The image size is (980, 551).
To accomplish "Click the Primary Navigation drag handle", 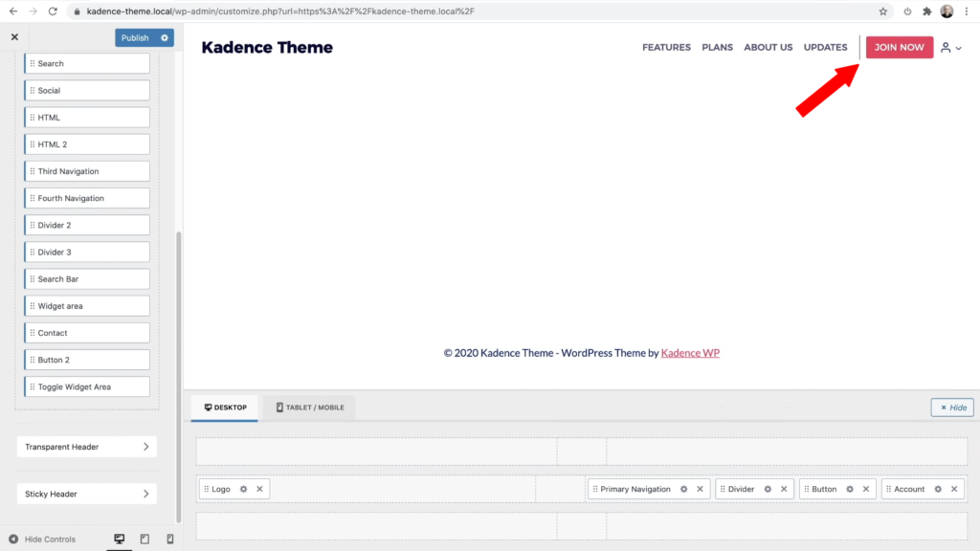I will click(595, 489).
